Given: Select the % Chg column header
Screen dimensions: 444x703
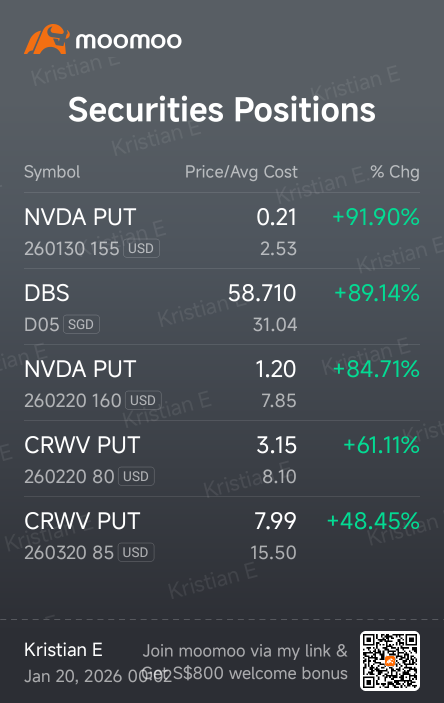Looking at the screenshot, I should click(x=395, y=172).
